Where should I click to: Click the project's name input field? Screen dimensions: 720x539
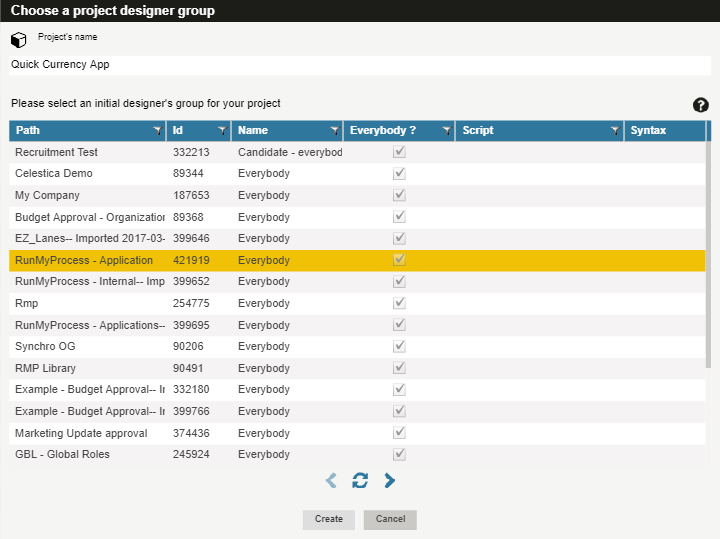click(x=360, y=64)
